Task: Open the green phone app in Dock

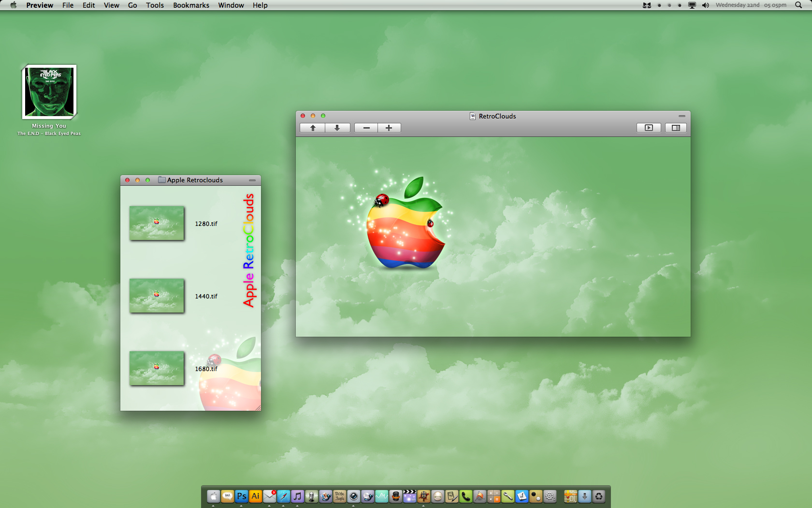Action: click(466, 496)
